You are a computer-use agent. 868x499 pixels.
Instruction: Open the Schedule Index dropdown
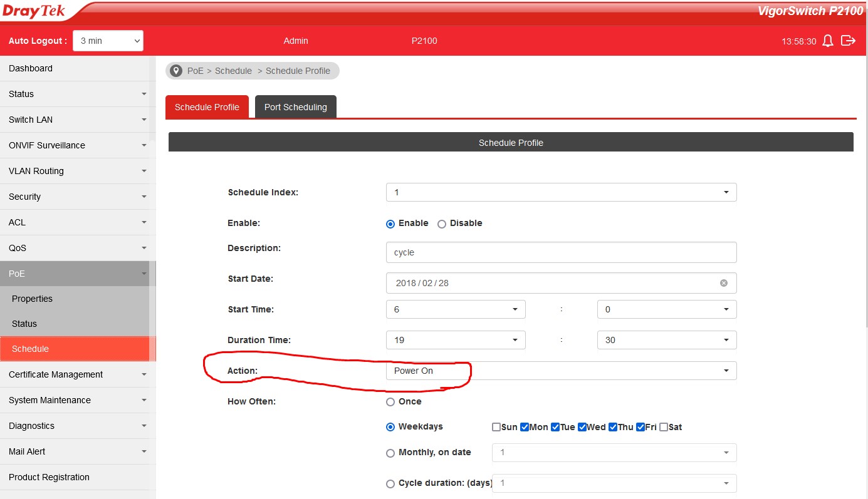pyautogui.click(x=561, y=192)
